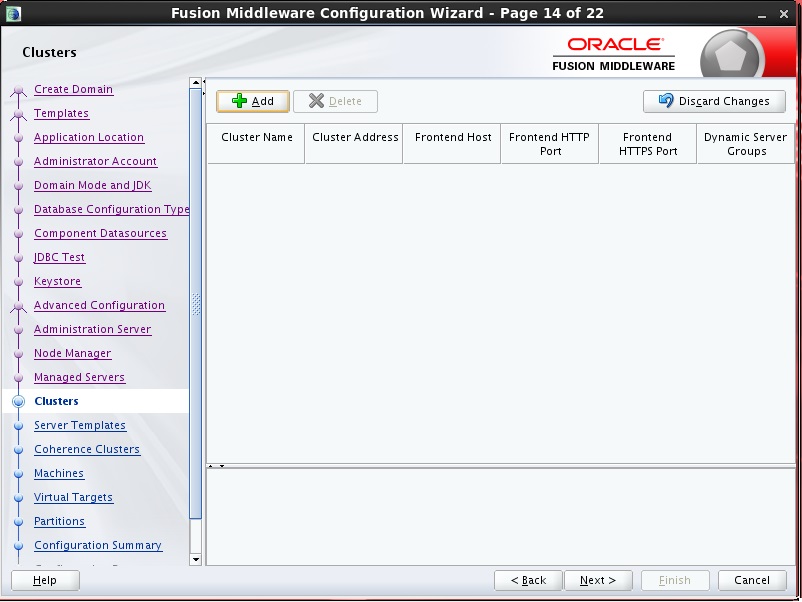Click Discard Changes button
The height and width of the screenshot is (602, 802).
[x=714, y=101]
